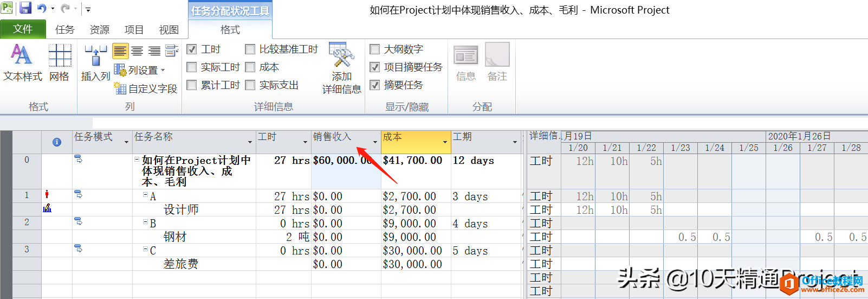Open the 工时 column filter dropdown
Image resolution: width=868 pixels, height=299 pixels.
(305, 142)
